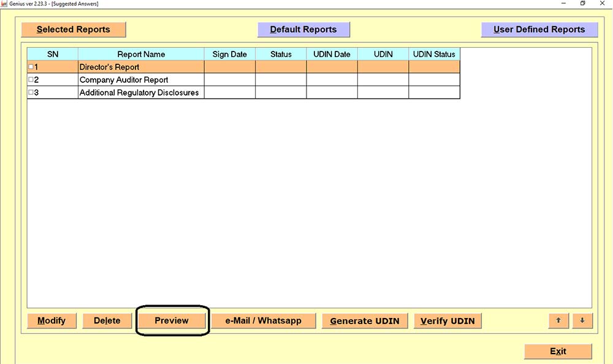This screenshot has width=613, height=364.
Task: Switch to Default Reports view
Action: click(x=303, y=29)
